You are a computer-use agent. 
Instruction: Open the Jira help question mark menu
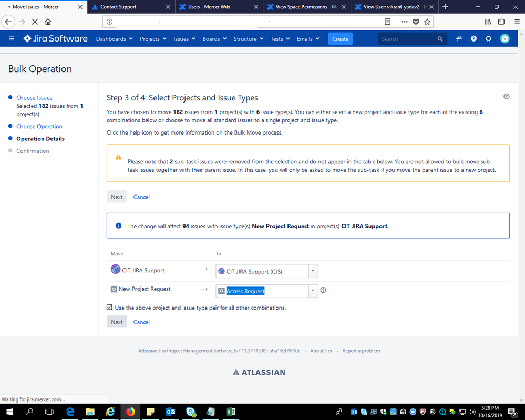473,38
